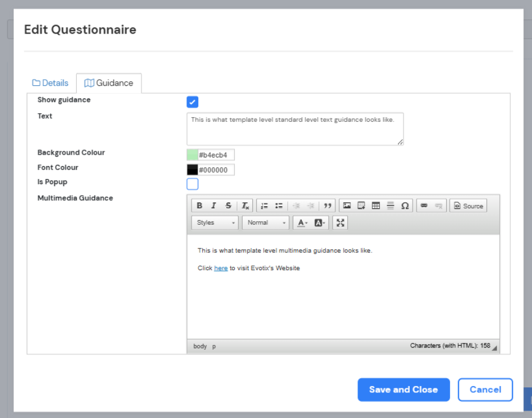Open the Normal paragraph format dropdown

click(265, 223)
